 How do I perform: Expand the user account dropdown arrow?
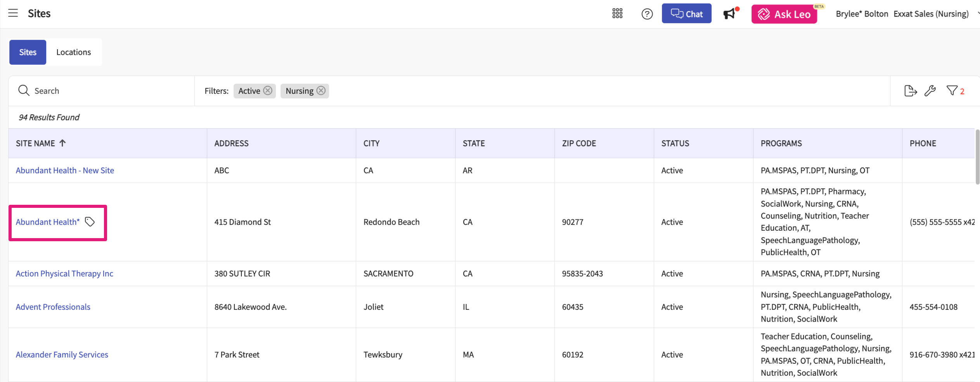click(978, 14)
